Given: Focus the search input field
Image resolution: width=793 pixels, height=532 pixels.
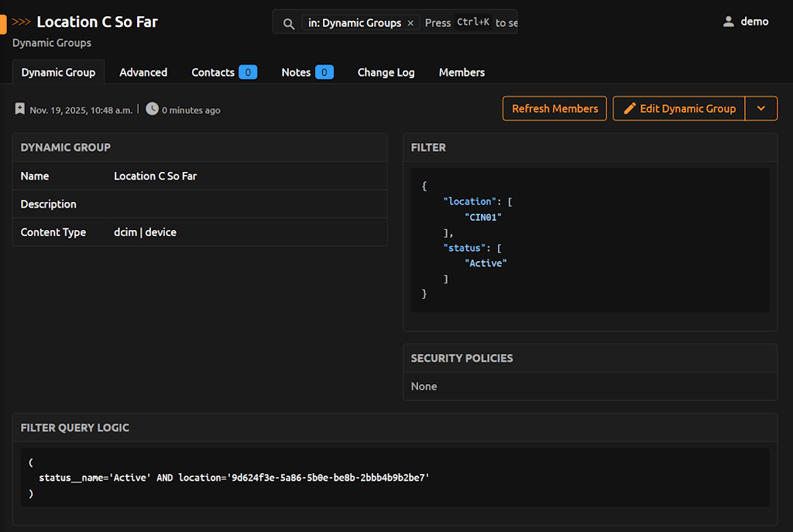Looking at the screenshot, I should [470, 23].
